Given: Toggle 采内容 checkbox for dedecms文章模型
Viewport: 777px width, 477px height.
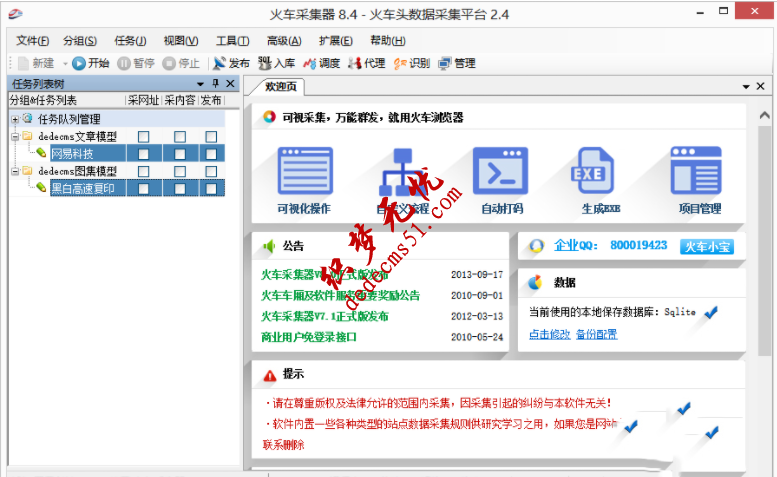Looking at the screenshot, I should [180, 136].
